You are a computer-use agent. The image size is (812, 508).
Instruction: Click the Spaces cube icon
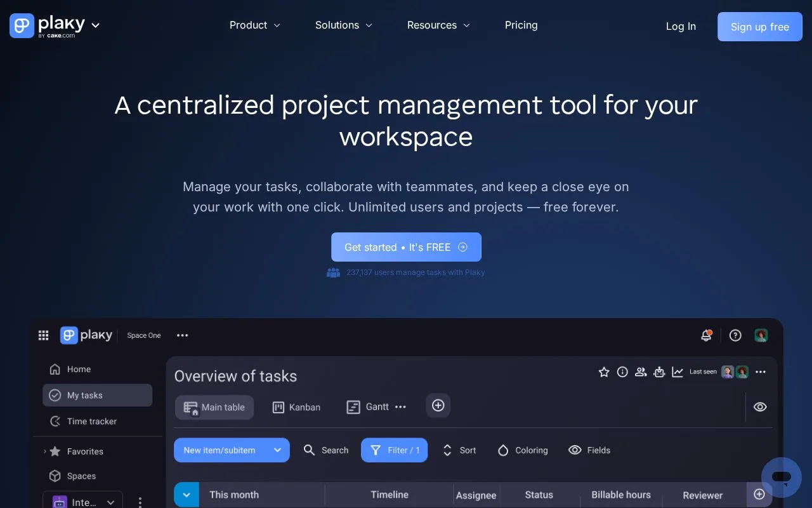(x=55, y=476)
